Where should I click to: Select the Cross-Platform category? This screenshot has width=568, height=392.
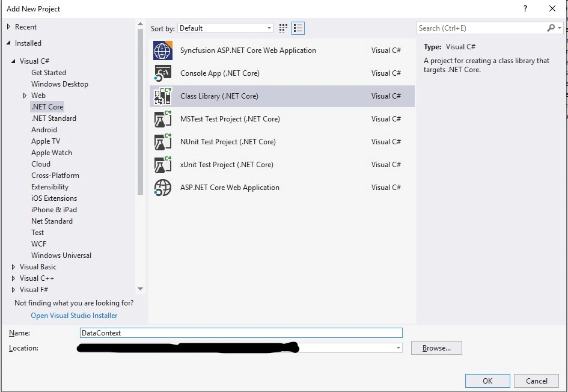[x=55, y=176]
